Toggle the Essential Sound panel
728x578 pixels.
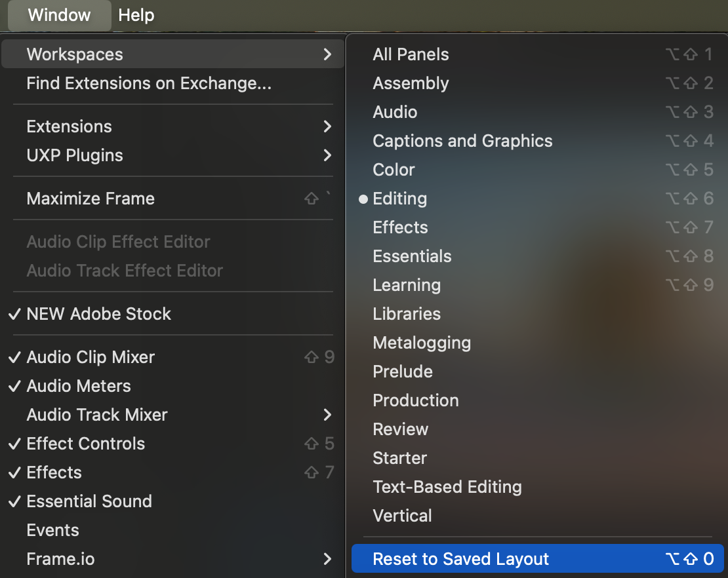[89, 501]
